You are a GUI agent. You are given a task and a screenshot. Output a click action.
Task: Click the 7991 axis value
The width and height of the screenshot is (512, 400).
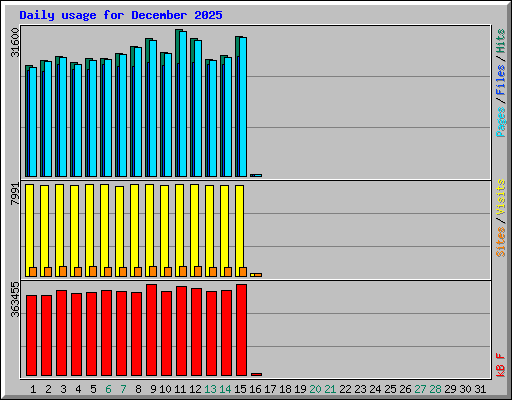coord(15,194)
